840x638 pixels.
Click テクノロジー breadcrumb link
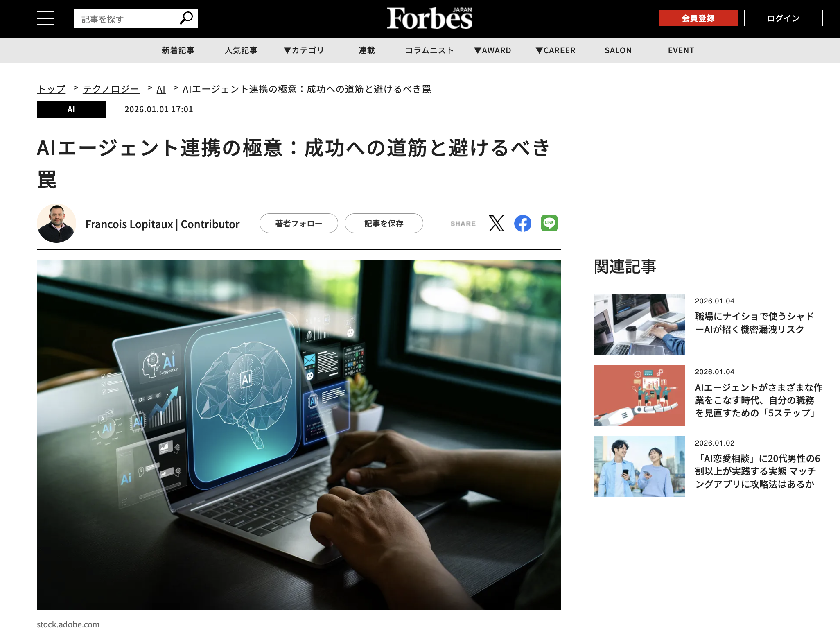coord(111,89)
